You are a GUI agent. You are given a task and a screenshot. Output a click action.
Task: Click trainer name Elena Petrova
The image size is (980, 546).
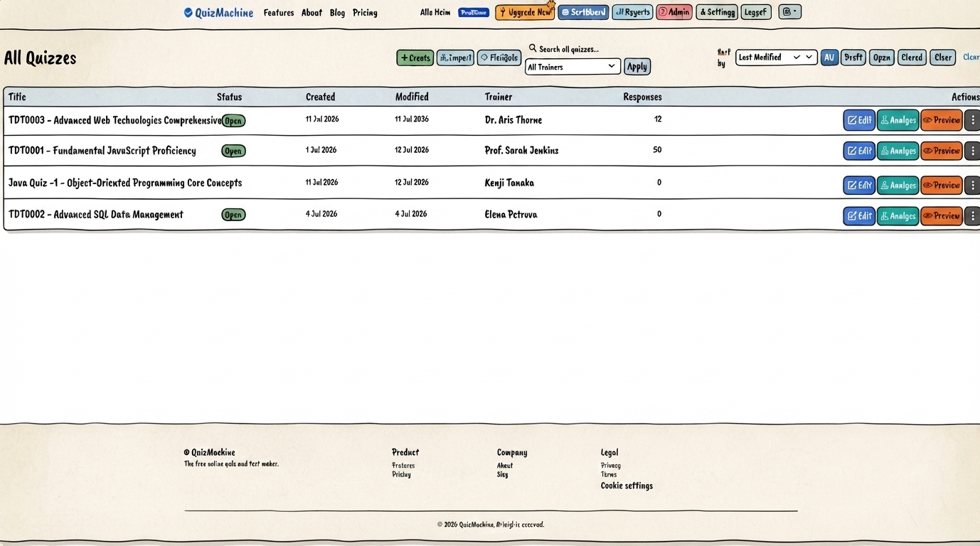click(x=511, y=215)
